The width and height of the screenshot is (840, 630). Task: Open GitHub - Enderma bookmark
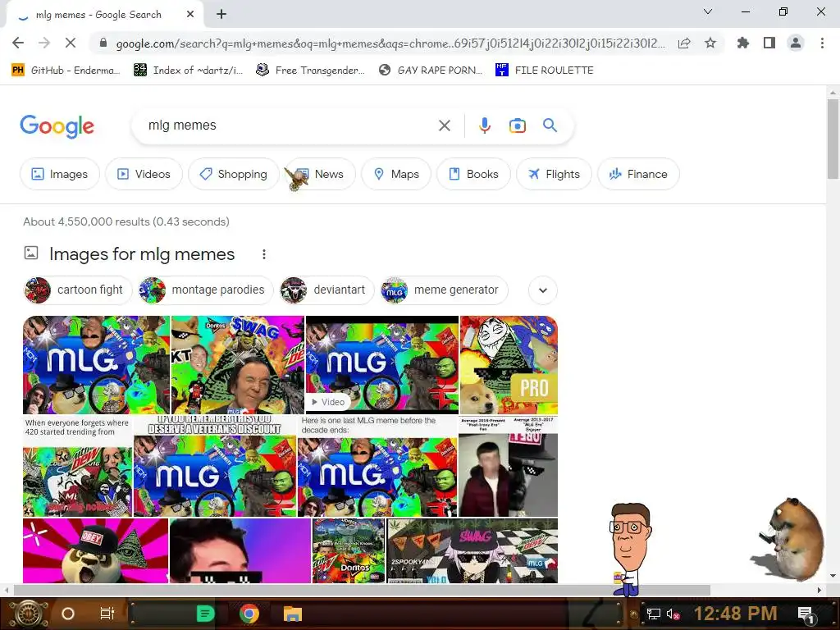(66, 71)
